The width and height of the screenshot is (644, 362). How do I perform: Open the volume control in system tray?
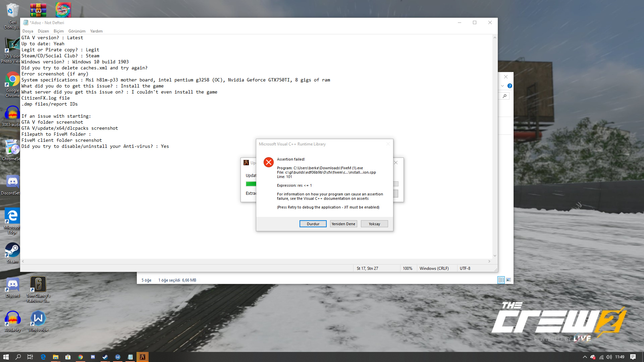point(609,357)
